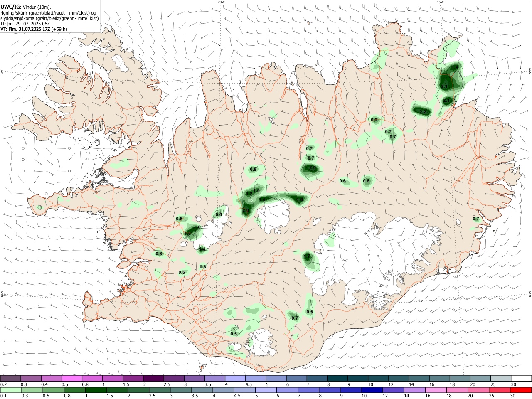Image resolution: width=532 pixels, height=399 pixels.
Task: Pick the pink 0.5–0.8 sleet swatch in top row
Action: click(x=72, y=378)
